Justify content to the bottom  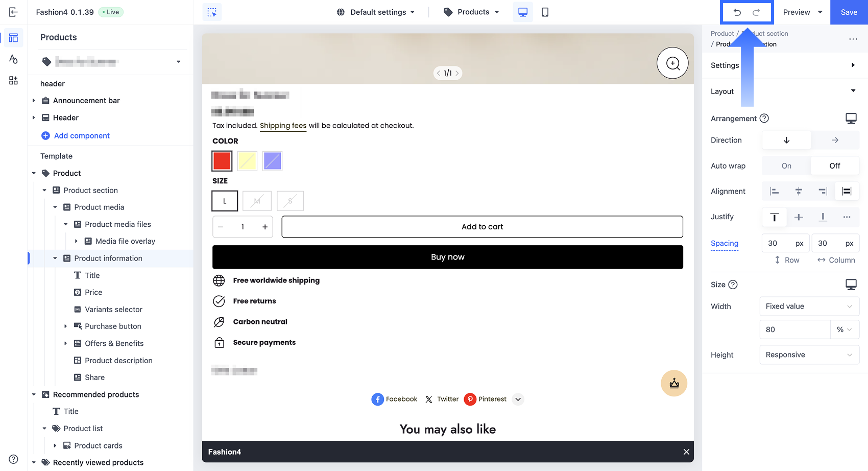click(x=823, y=217)
